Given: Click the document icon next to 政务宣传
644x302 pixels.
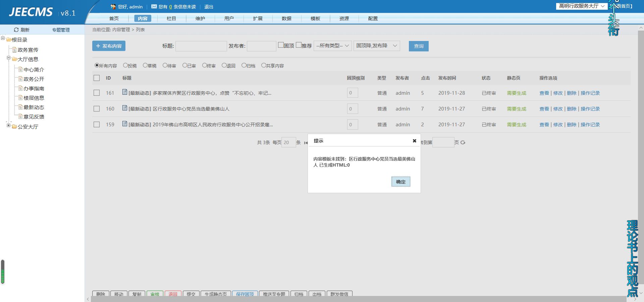Looking at the screenshot, I should coord(14,50).
